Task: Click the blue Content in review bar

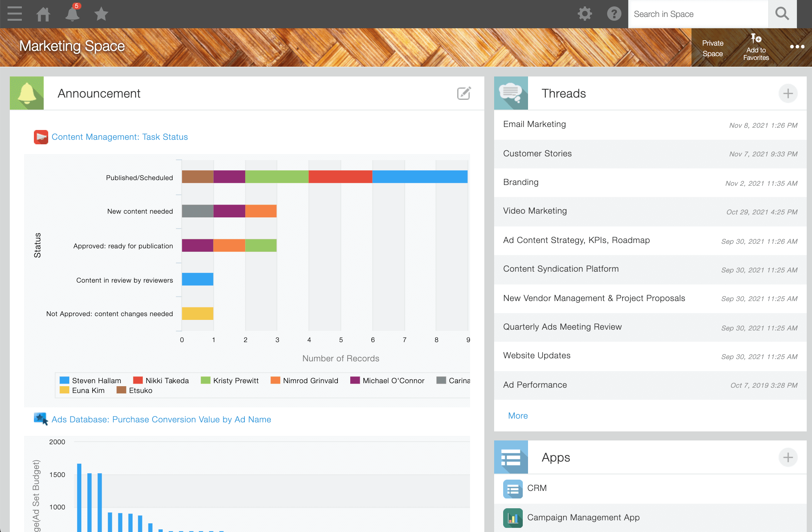Action: 198,279
